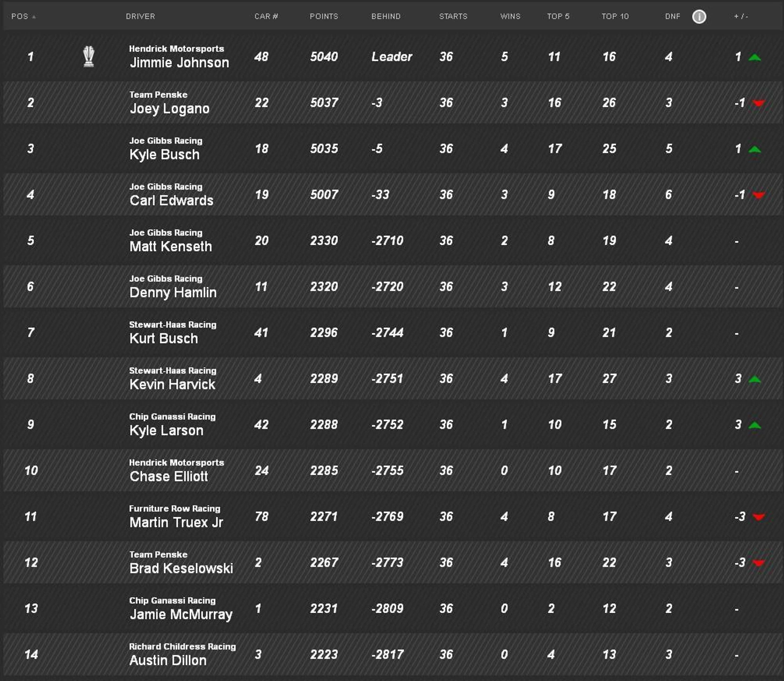Image resolution: width=784 pixels, height=681 pixels.
Task: Click the POS sort arrow in header
Action: pyautogui.click(x=34, y=17)
